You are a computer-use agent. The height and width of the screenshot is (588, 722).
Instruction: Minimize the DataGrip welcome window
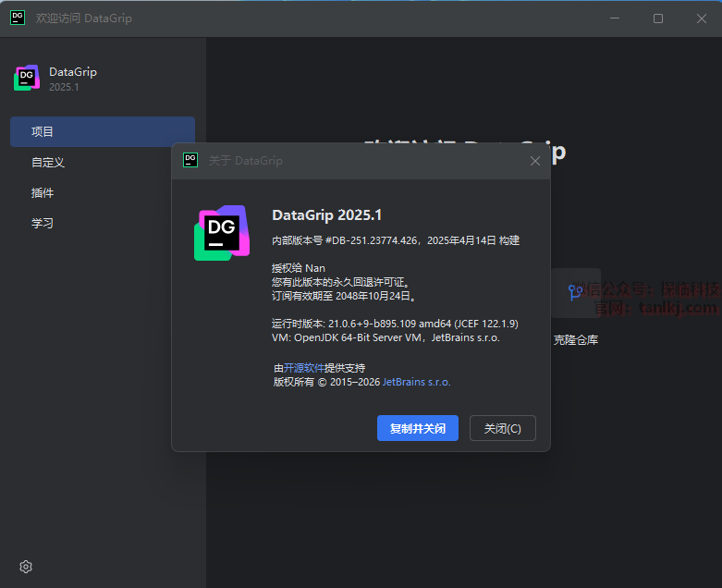coord(615,18)
